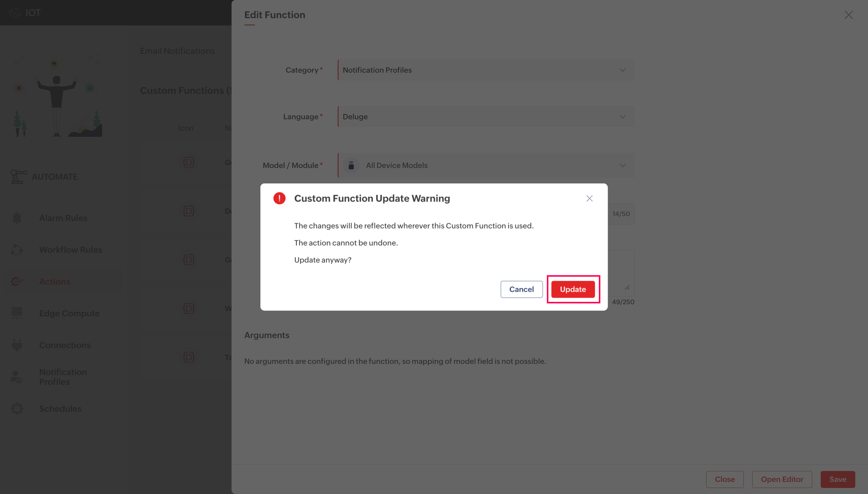Open the Category dropdown
868x494 pixels.
point(486,70)
